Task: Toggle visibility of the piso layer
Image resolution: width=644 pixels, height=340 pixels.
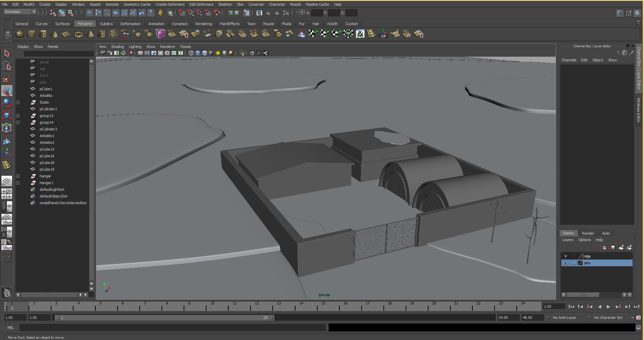Action: click(565, 263)
